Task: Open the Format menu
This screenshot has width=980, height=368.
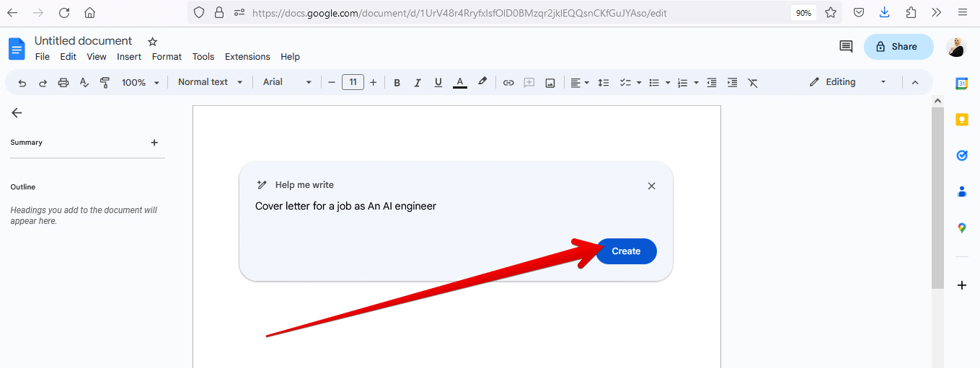Action: (x=167, y=57)
